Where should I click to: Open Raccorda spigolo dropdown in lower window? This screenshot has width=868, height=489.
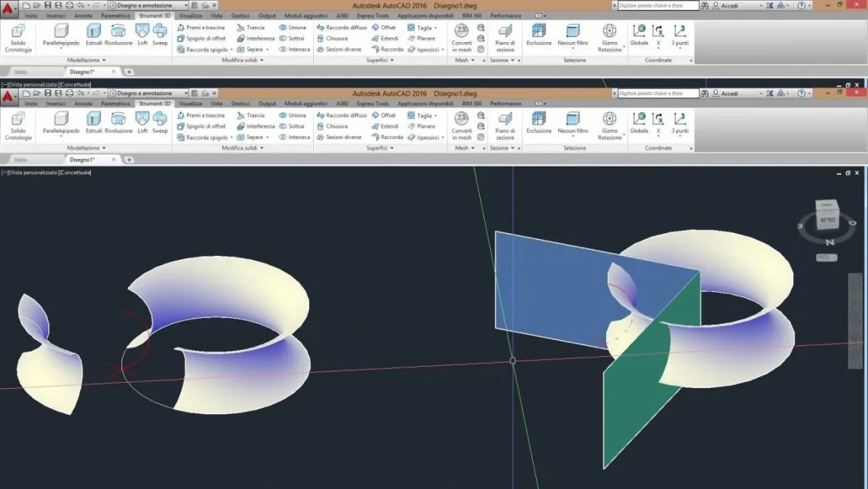pos(231,138)
